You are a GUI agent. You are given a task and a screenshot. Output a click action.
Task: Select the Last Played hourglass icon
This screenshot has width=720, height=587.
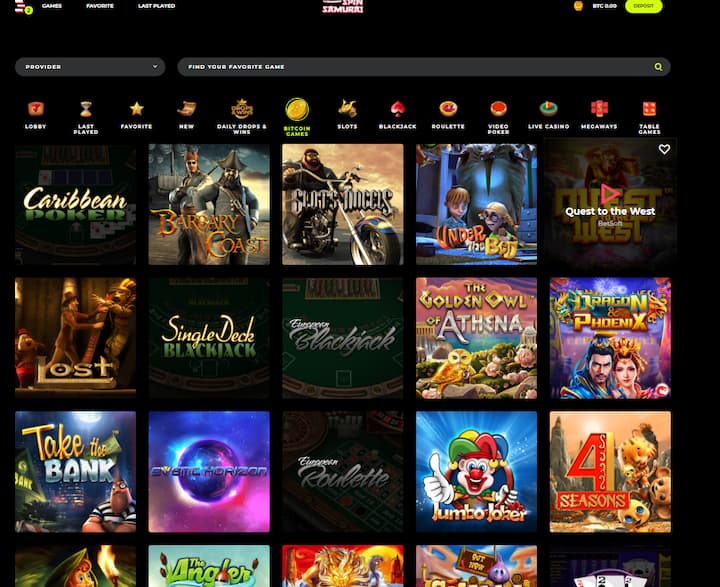[86, 109]
